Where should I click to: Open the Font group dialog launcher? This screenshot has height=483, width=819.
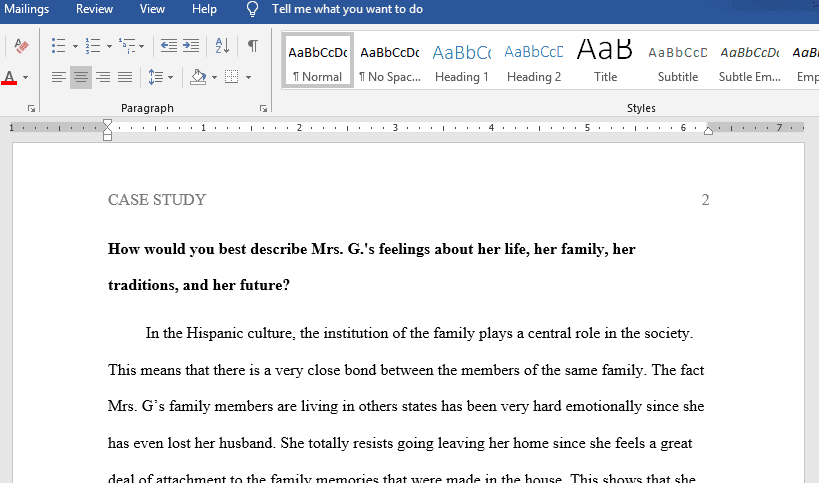click(31, 109)
